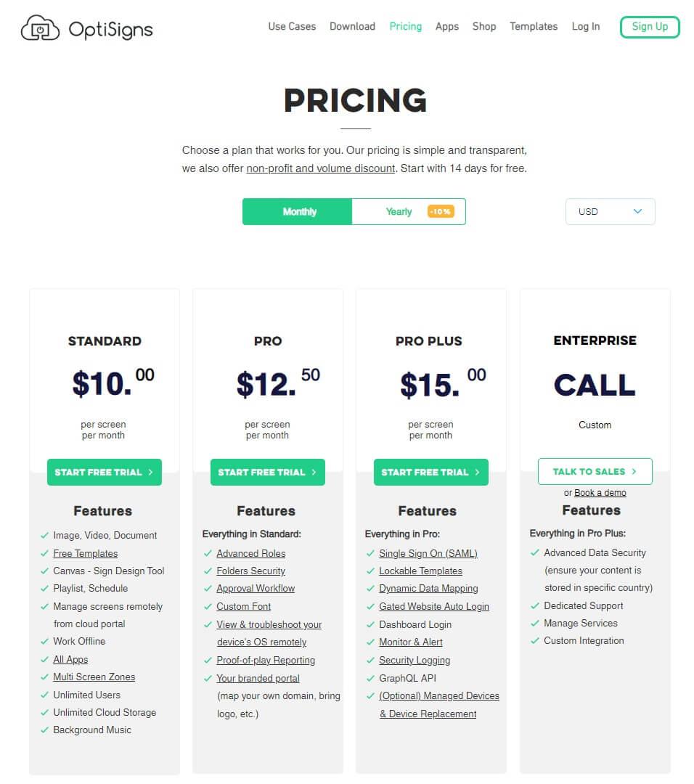
Task: Start free trial for Standard plan
Action: [104, 472]
